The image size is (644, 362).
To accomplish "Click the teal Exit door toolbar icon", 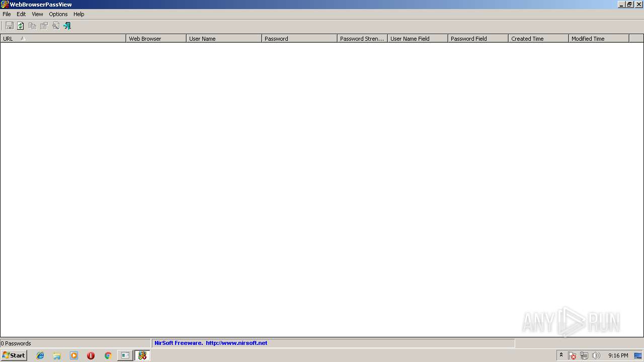I will point(67,26).
